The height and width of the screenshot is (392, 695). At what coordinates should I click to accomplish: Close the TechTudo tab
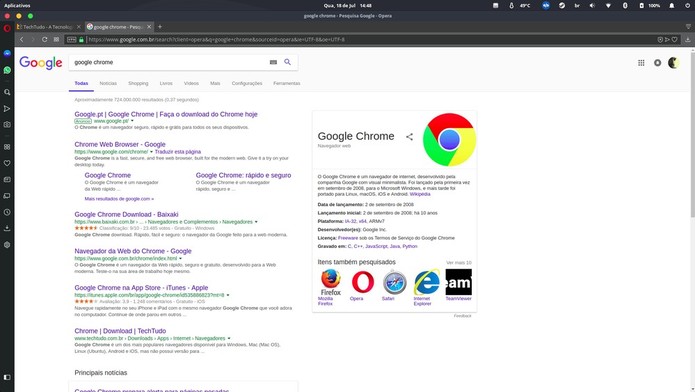coord(78,27)
